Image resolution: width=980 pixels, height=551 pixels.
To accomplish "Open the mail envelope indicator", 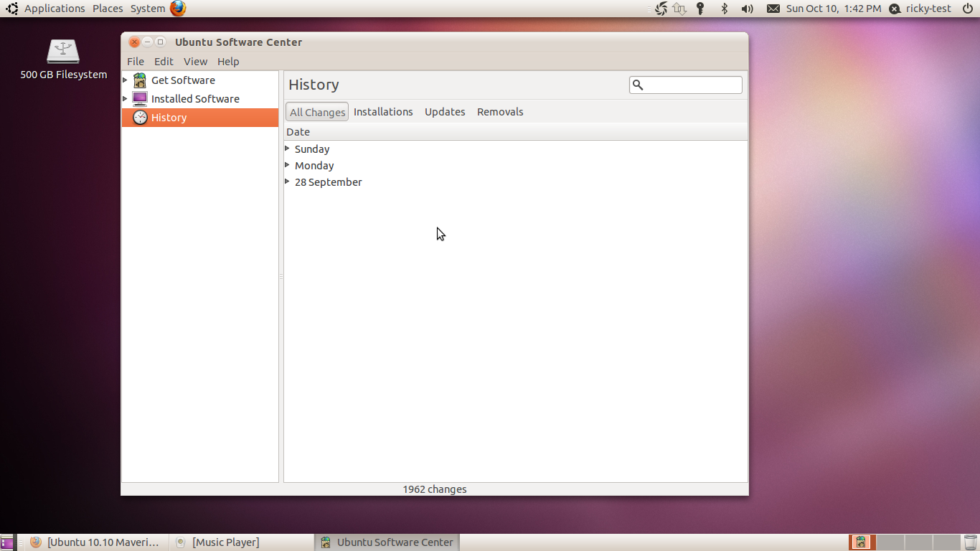I will [773, 9].
